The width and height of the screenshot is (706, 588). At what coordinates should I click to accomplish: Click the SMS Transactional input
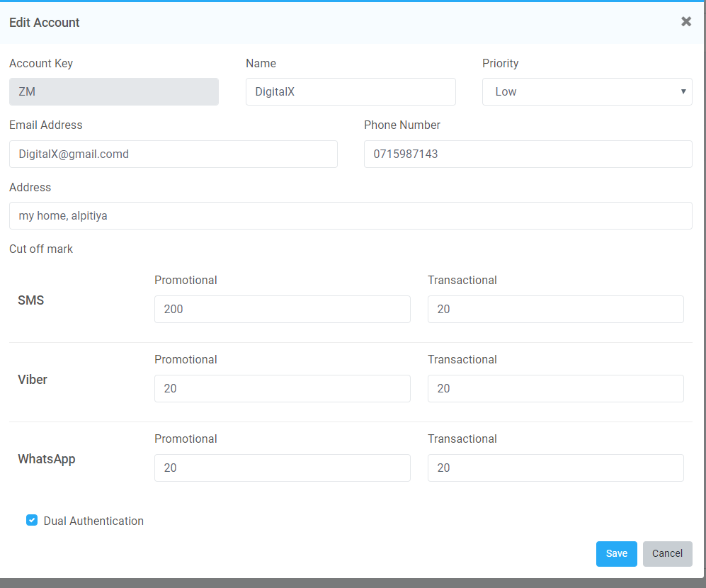tap(555, 309)
